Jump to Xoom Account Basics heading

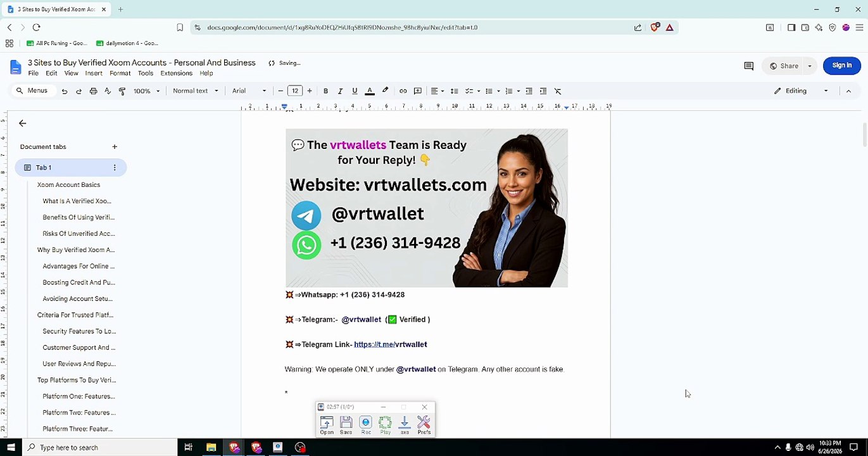[68, 185]
